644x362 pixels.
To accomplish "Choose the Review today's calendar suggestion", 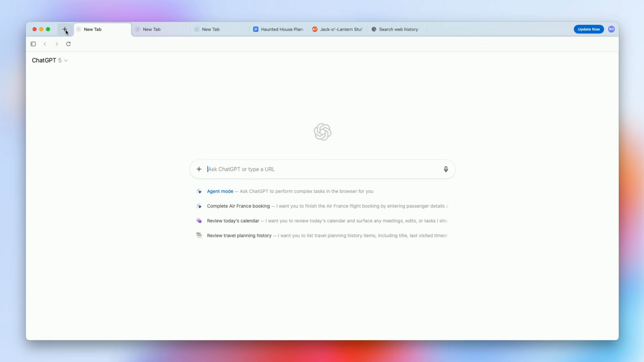I will (233, 220).
